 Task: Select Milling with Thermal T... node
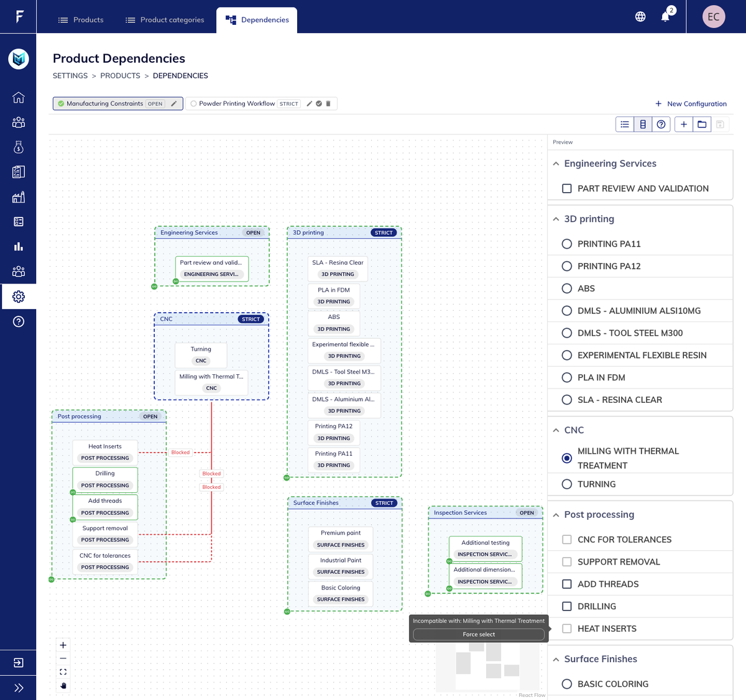(211, 382)
